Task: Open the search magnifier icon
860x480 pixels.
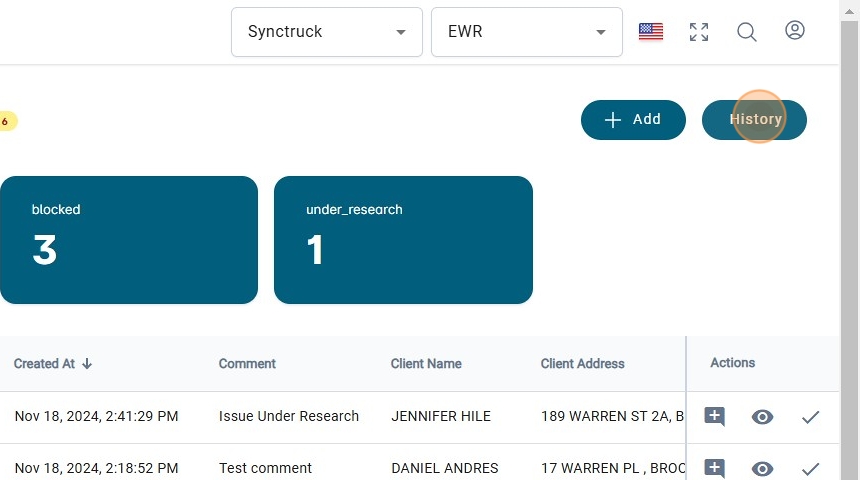Action: tap(747, 32)
